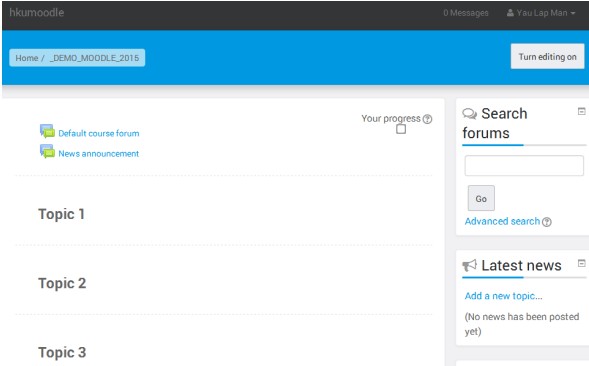The width and height of the screenshot is (589, 366).
Task: Click the Latest news block heading
Action: (x=521, y=265)
